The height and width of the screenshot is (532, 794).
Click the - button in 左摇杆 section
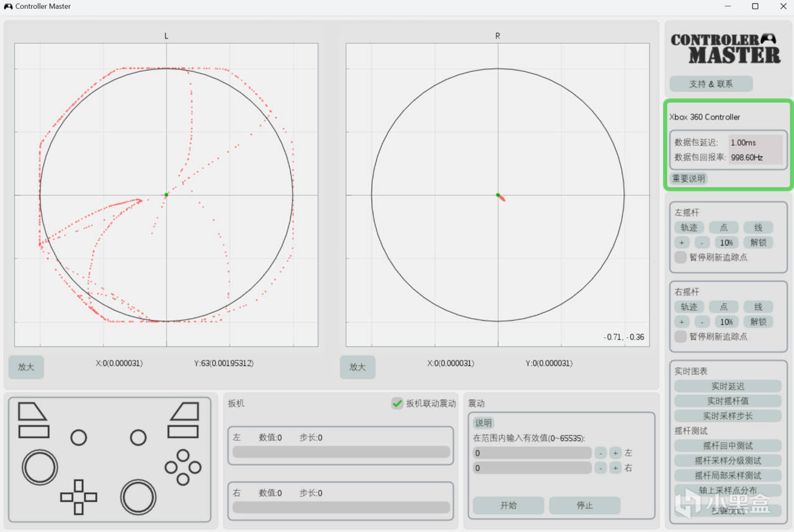click(x=702, y=242)
